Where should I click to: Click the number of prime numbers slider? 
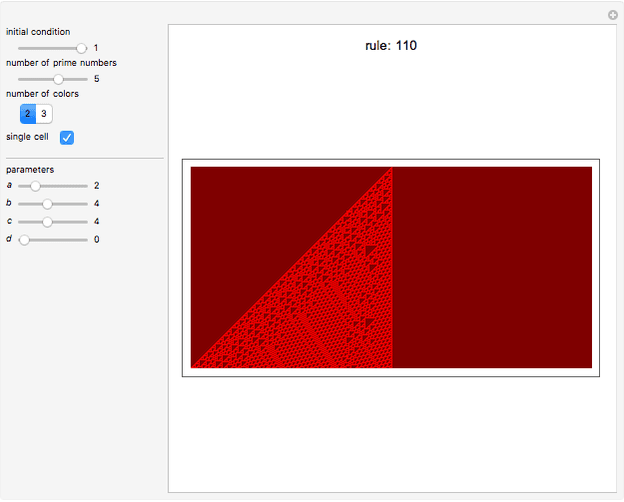[53, 79]
